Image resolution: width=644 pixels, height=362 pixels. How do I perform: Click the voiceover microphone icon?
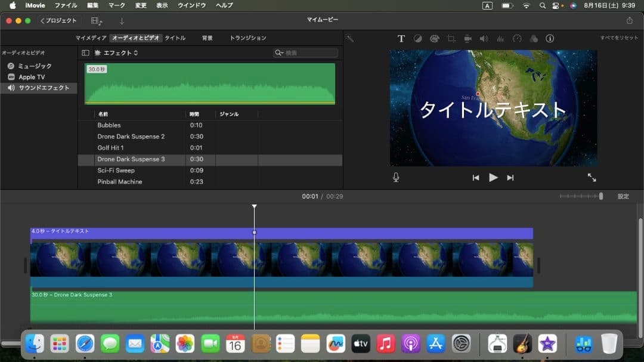click(396, 177)
